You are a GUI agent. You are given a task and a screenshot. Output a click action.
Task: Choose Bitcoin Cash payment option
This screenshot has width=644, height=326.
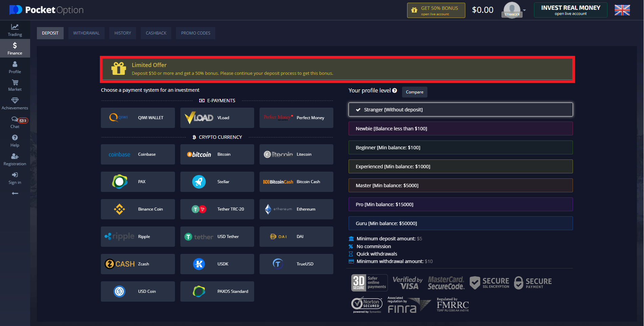pos(296,182)
